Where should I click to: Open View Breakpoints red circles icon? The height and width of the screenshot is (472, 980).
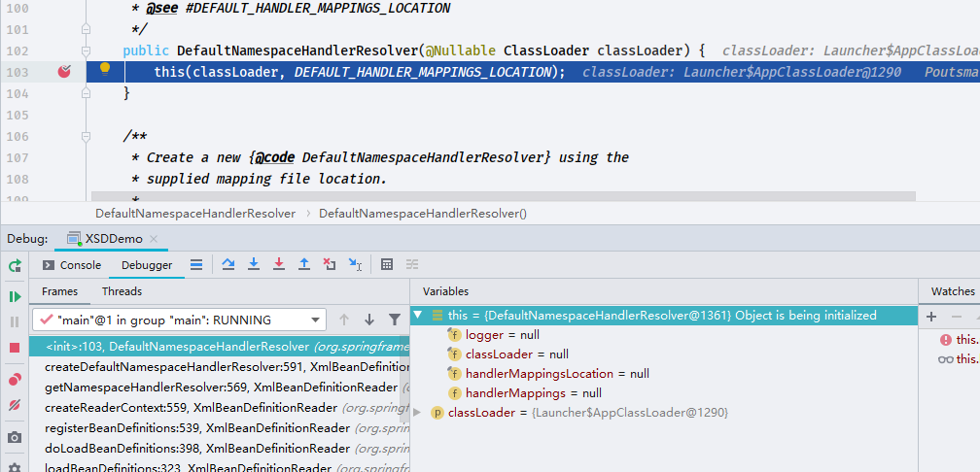pyautogui.click(x=15, y=379)
